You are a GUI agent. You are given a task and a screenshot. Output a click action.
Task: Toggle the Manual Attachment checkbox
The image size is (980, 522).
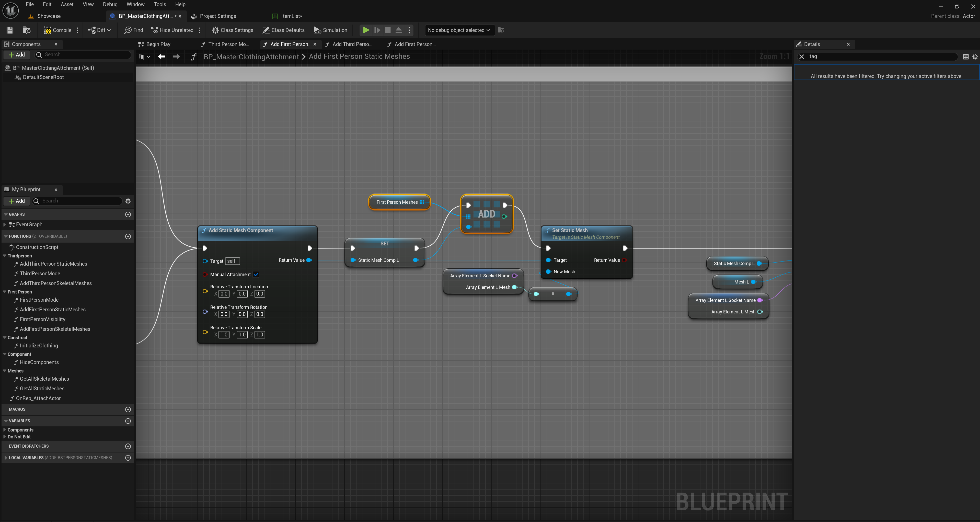256,275
